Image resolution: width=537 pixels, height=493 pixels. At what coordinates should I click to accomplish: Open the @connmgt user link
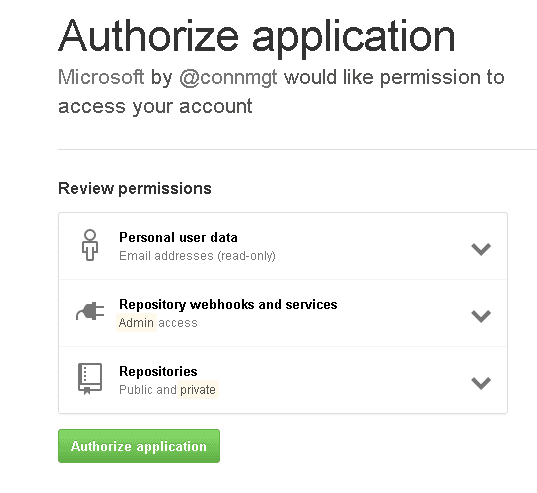(228, 78)
